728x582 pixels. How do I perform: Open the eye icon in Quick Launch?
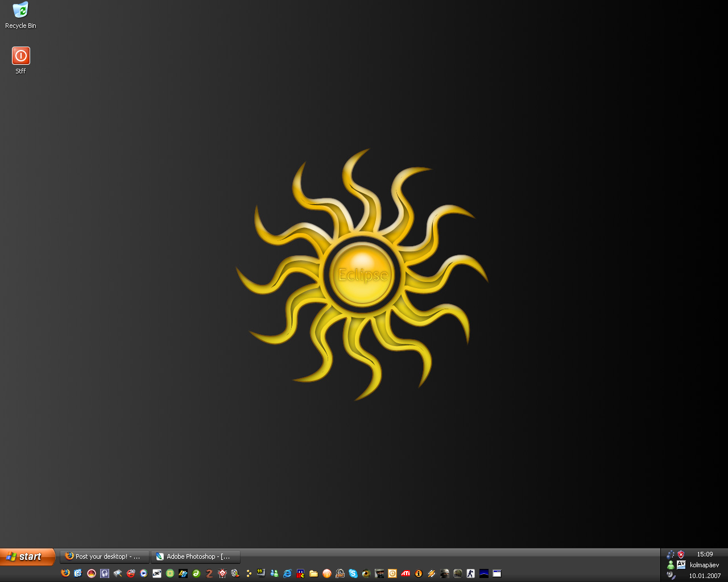366,573
